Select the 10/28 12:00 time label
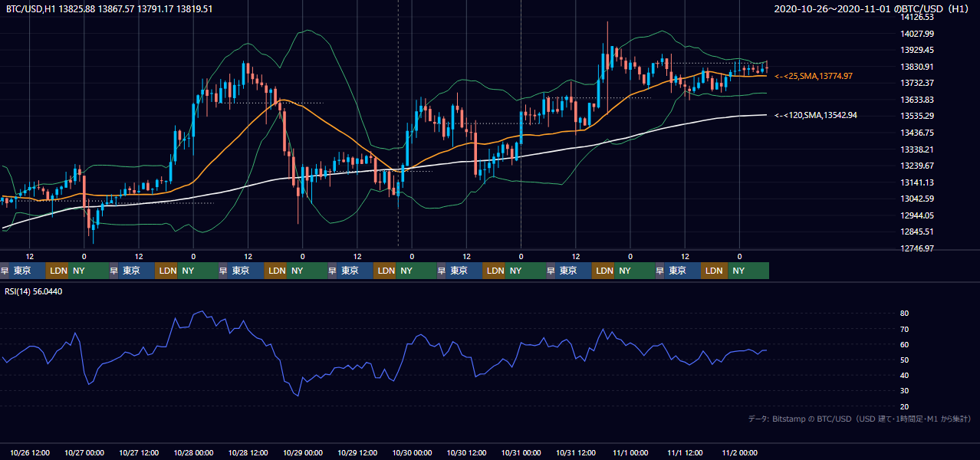980x460 pixels. [x=248, y=452]
